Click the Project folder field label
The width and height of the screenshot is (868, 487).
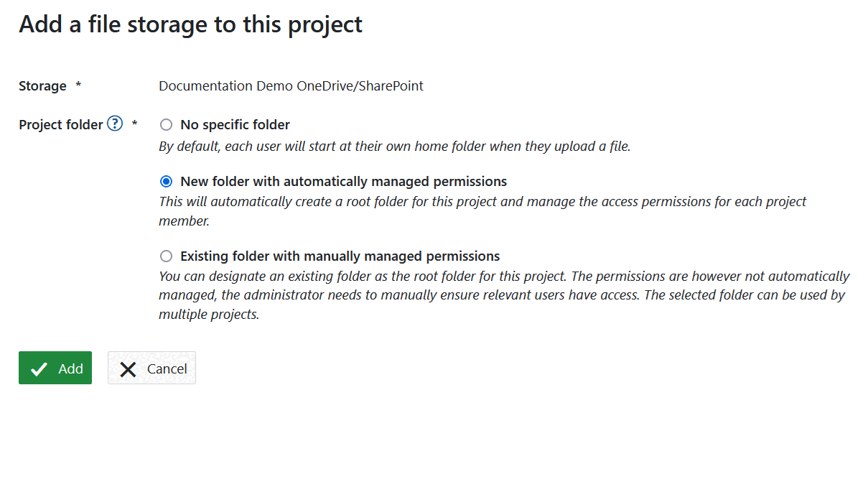pyautogui.click(x=61, y=124)
